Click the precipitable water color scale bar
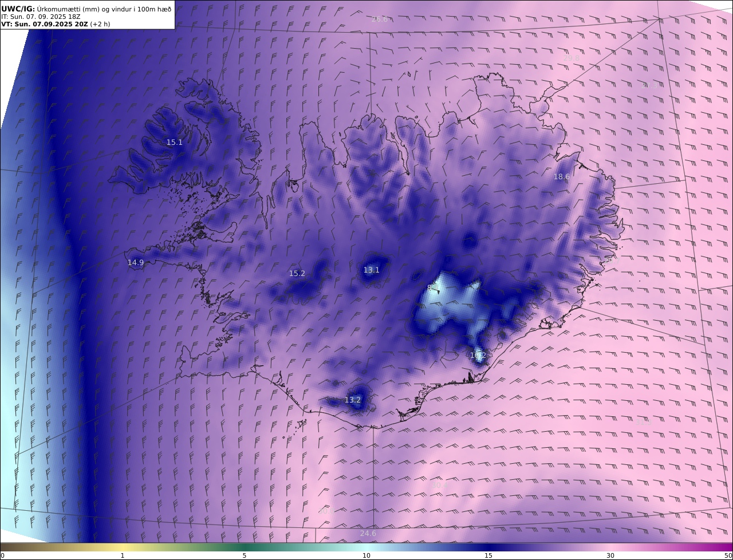Image resolution: width=733 pixels, height=560 pixels. click(x=366, y=547)
